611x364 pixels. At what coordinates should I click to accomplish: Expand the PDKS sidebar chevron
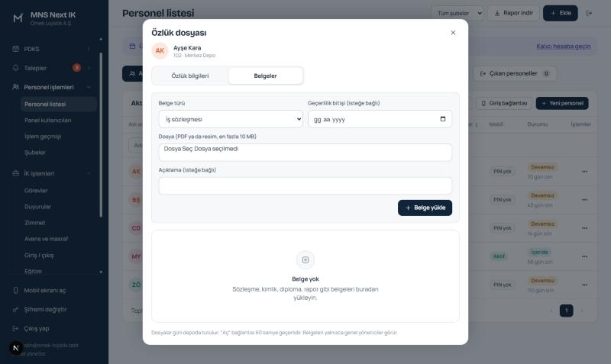click(x=89, y=49)
